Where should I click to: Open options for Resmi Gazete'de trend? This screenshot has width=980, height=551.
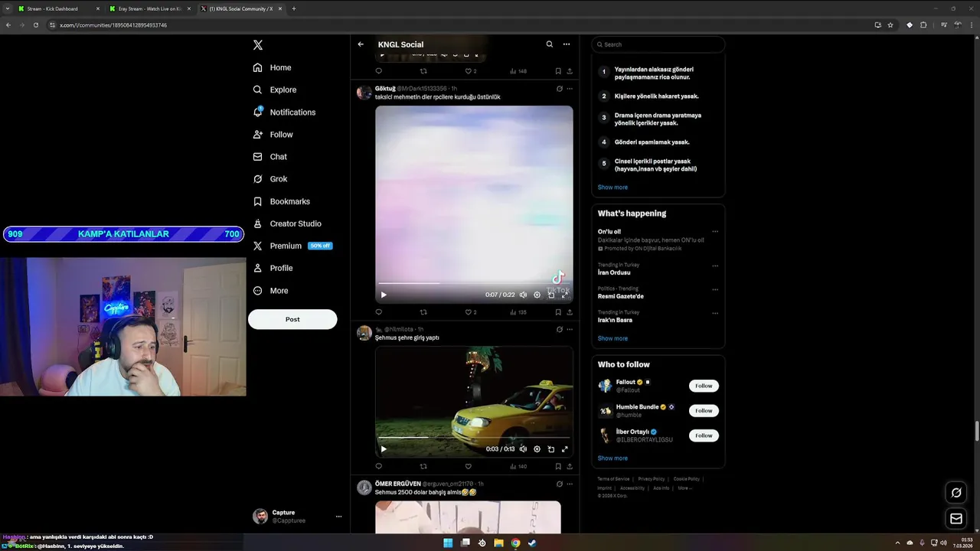tap(715, 289)
